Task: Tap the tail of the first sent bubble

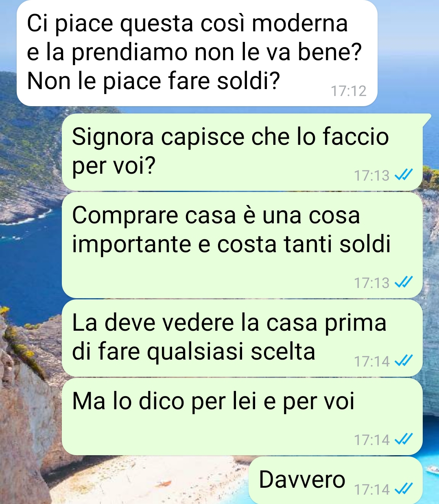Action: 426,118
